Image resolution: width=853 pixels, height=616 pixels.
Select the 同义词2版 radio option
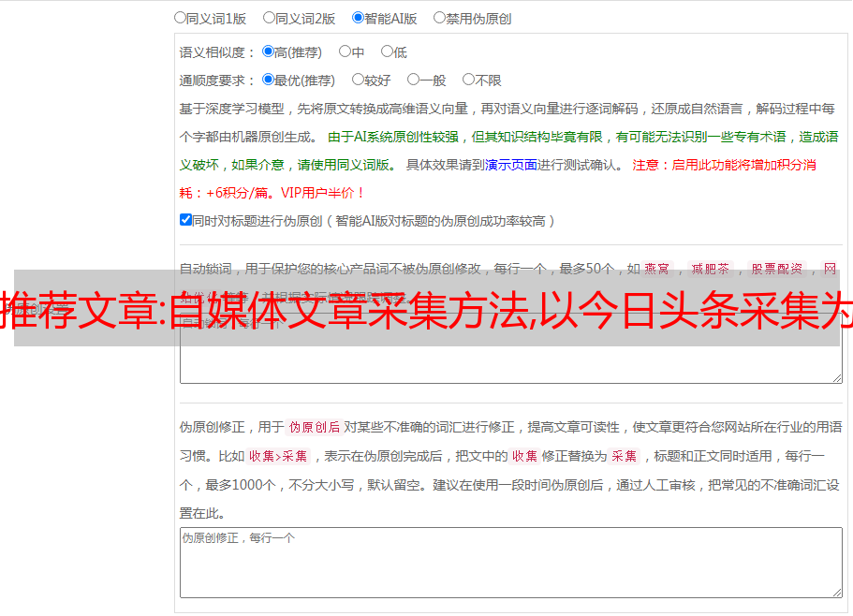coord(269,18)
